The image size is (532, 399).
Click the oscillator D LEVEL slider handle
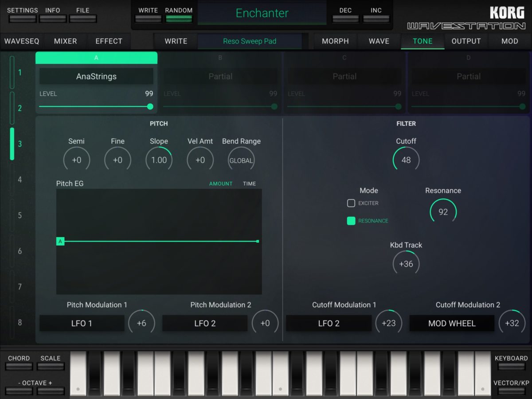tap(522, 106)
